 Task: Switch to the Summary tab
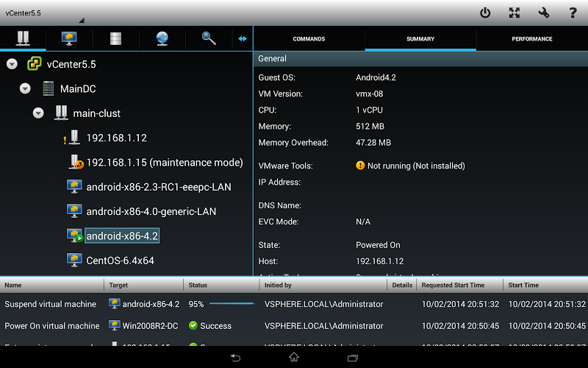[420, 39]
